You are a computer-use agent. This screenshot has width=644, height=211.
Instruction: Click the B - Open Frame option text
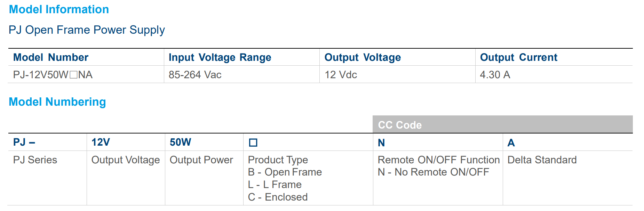click(x=285, y=172)
